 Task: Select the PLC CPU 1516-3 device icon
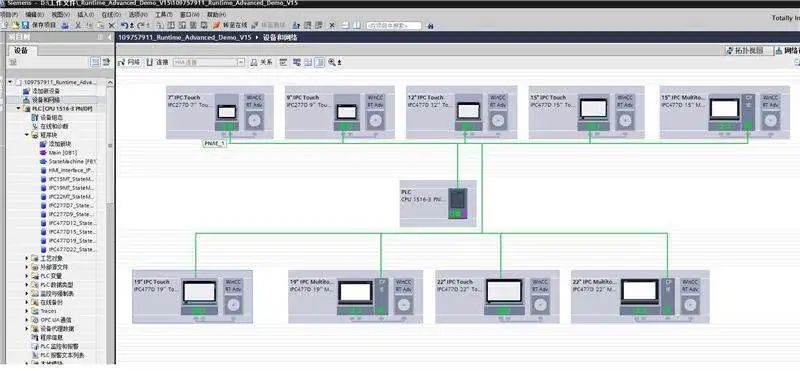point(458,204)
